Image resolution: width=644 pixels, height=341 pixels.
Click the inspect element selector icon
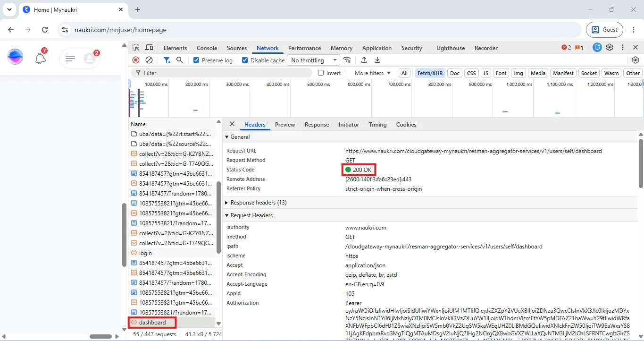(136, 48)
